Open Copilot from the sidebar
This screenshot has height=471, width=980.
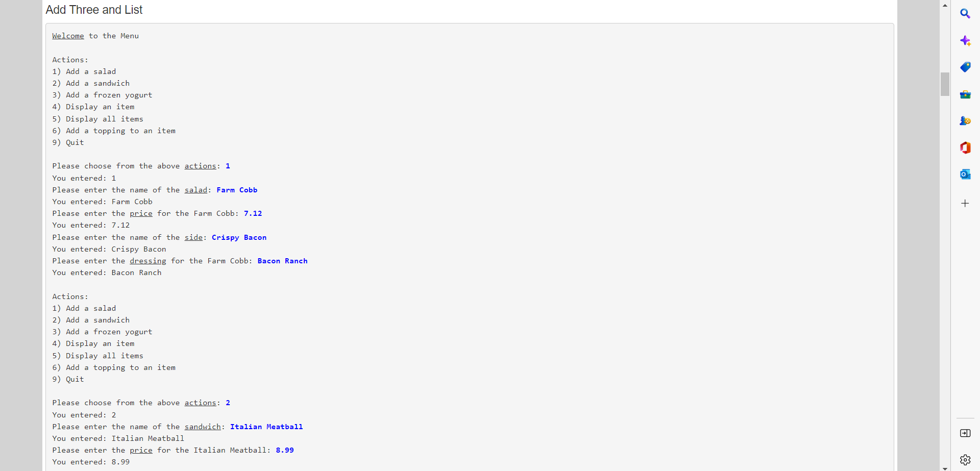tap(966, 40)
